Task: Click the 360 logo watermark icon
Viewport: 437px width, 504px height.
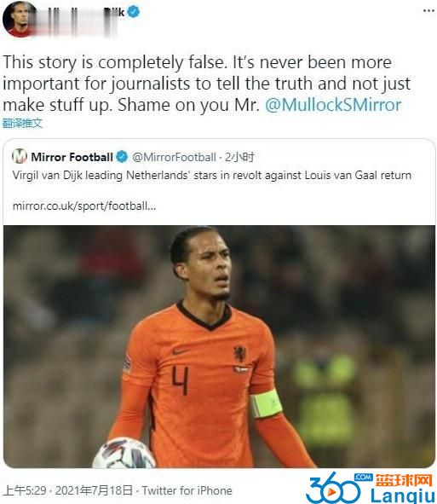Action: (x=334, y=487)
